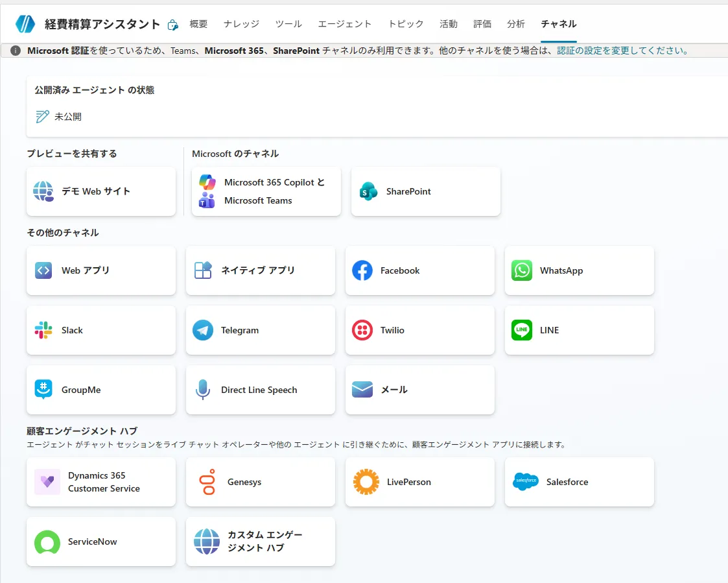
Task: Click the 未公開 status text
Action: (68, 117)
